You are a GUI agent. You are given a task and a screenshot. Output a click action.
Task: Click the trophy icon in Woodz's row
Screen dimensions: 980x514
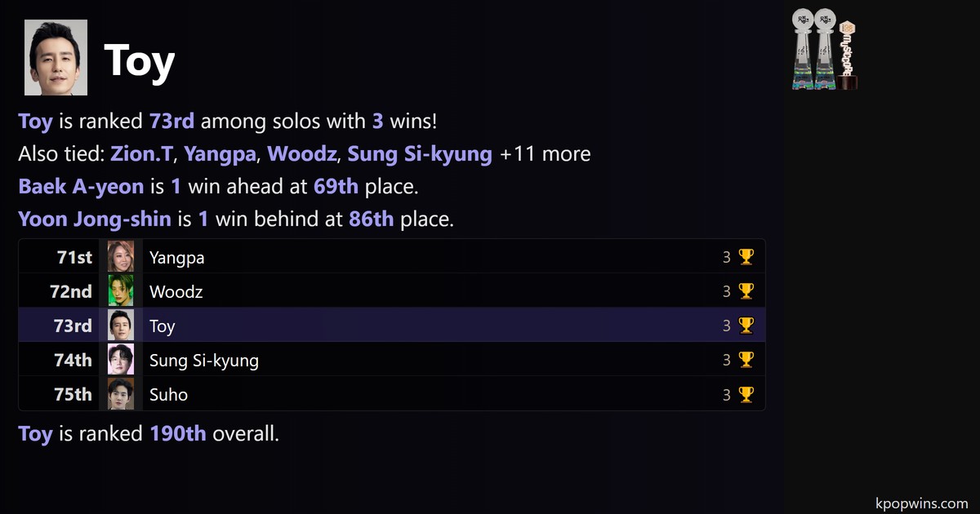[746, 292]
